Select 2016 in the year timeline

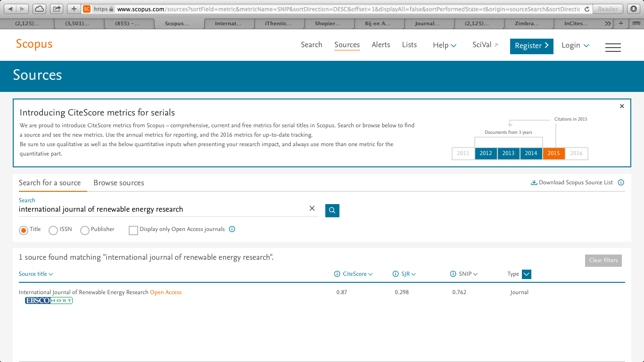[576, 153]
